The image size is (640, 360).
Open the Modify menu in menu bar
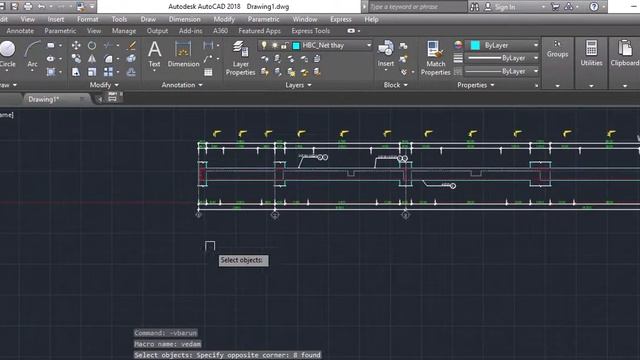(224, 19)
